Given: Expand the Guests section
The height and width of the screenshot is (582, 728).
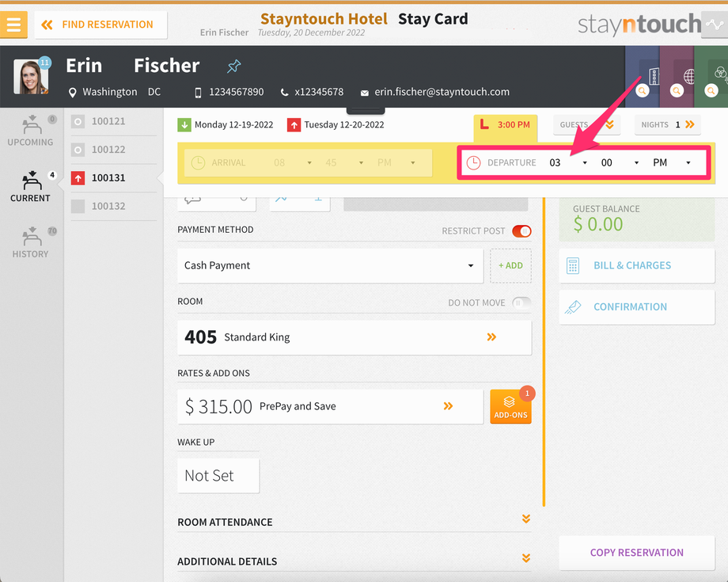Looking at the screenshot, I should (x=587, y=125).
